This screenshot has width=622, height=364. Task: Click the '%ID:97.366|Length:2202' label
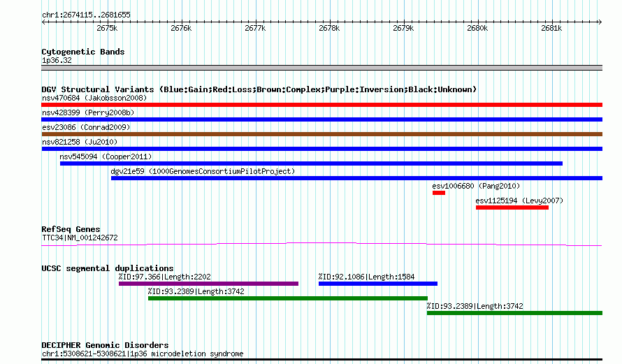pyautogui.click(x=165, y=277)
